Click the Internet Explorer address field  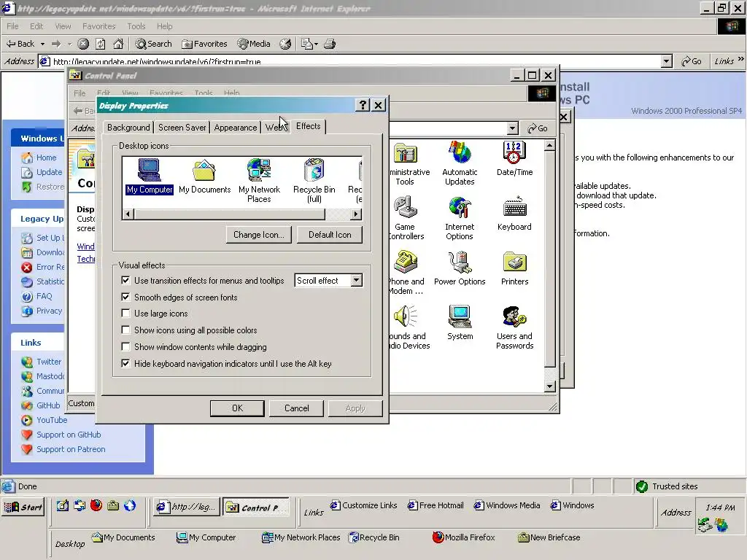pos(351,61)
